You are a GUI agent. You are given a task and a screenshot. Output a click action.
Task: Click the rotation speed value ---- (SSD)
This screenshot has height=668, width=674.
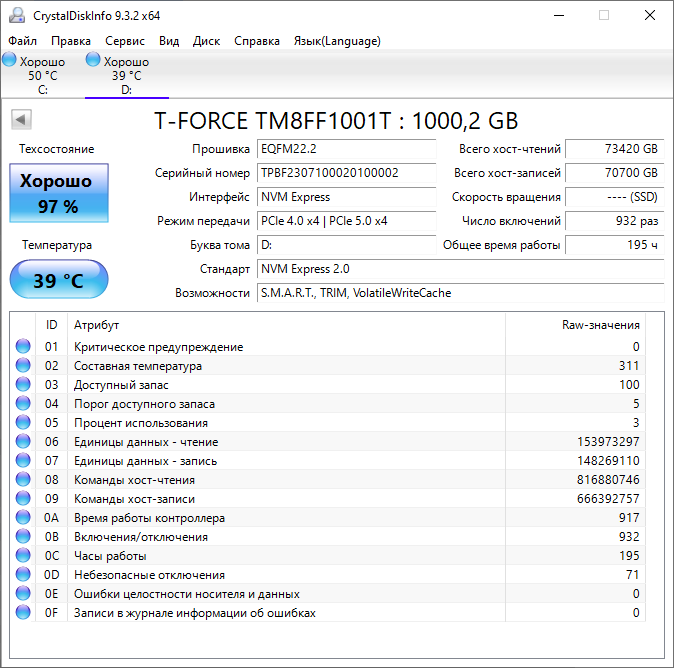(615, 197)
